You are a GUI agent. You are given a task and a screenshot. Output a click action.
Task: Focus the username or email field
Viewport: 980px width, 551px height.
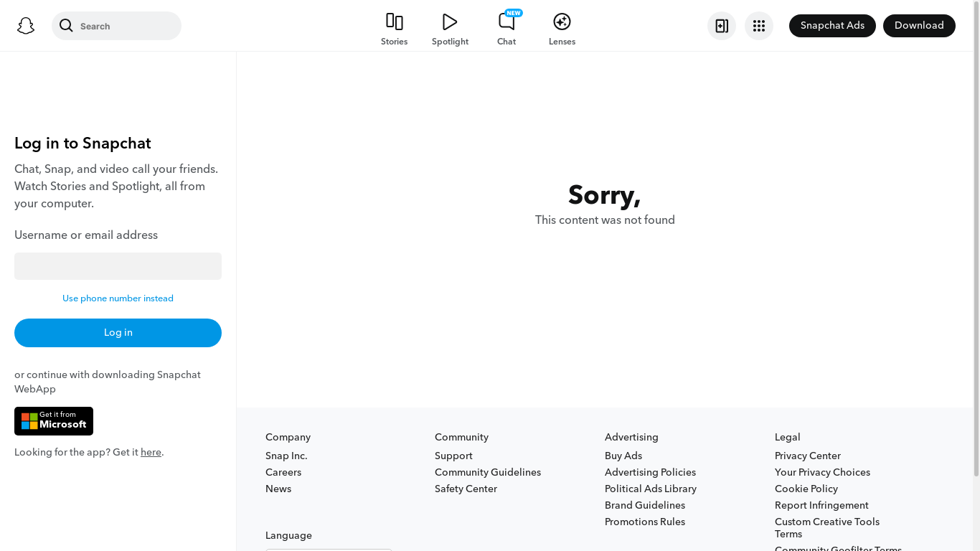click(x=118, y=266)
